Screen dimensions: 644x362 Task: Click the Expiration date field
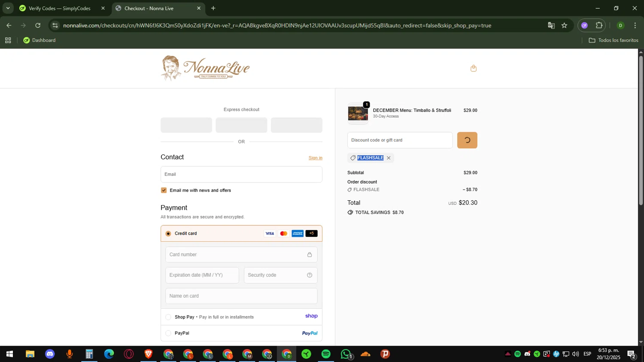(x=202, y=275)
